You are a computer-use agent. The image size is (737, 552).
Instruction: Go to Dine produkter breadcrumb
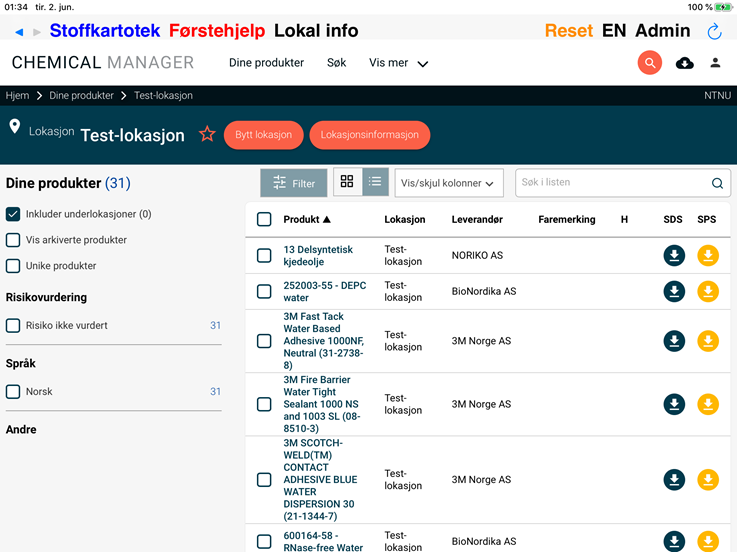(x=81, y=95)
